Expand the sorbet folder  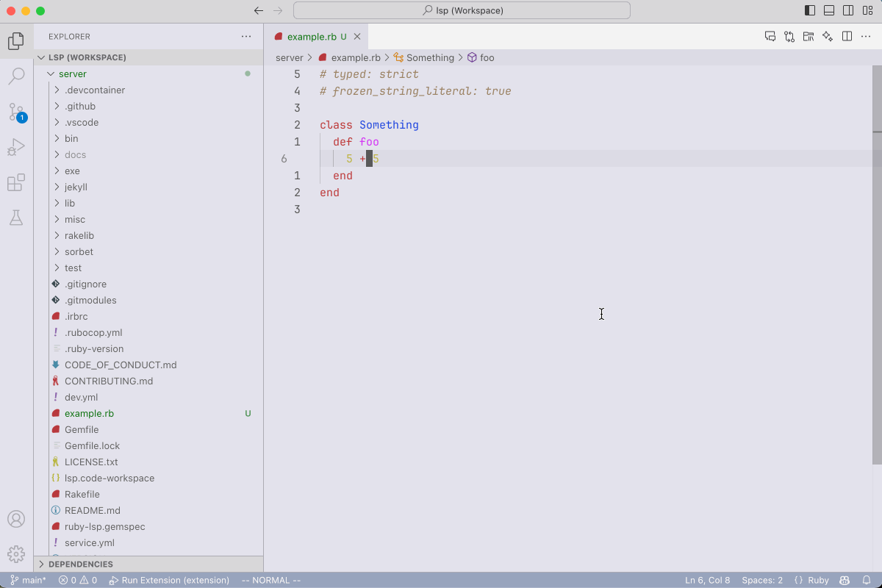(x=148, y=251)
